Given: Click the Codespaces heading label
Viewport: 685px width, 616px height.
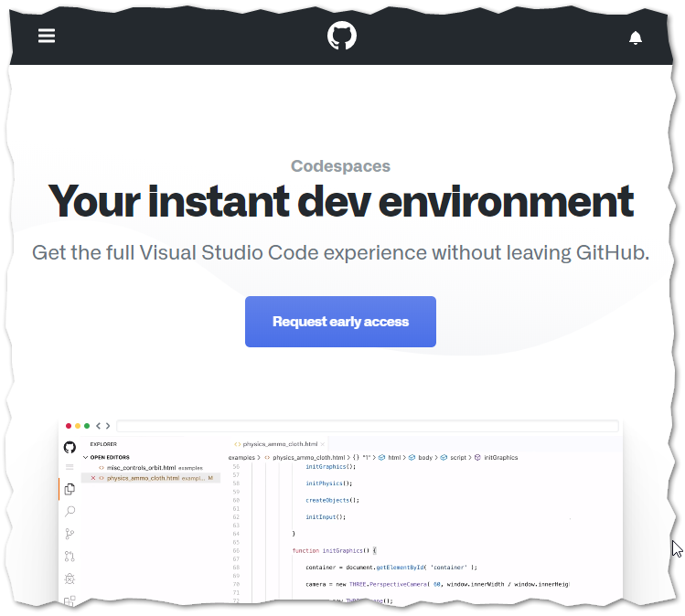Looking at the screenshot, I should (x=340, y=166).
